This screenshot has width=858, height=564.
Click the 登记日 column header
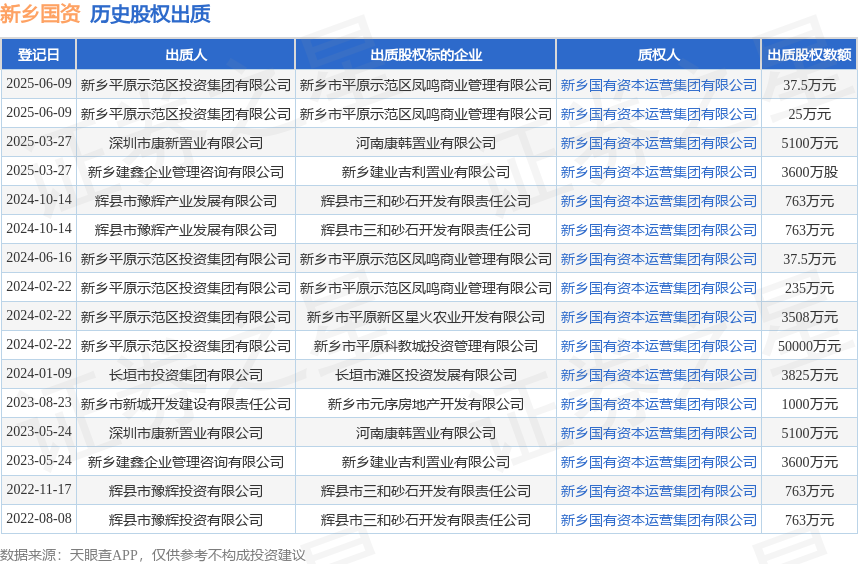[x=38, y=55]
